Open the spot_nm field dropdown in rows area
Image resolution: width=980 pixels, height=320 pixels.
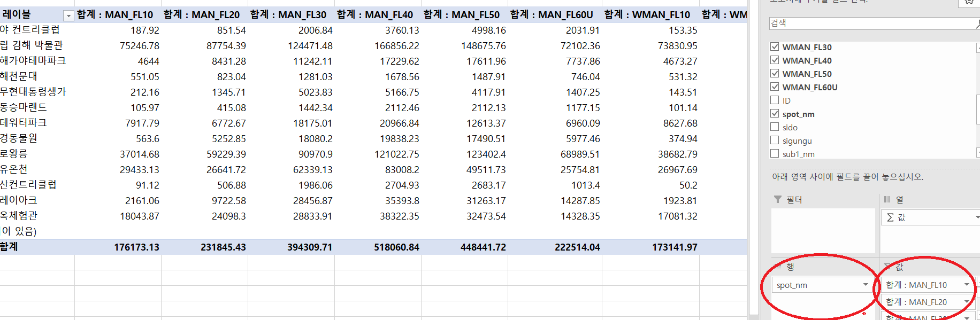(x=866, y=285)
